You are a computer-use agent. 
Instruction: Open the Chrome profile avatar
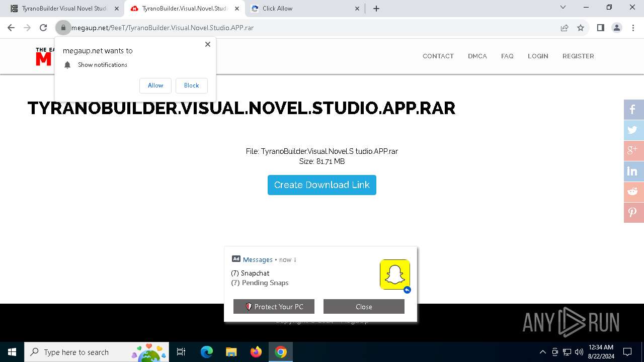pyautogui.click(x=617, y=28)
